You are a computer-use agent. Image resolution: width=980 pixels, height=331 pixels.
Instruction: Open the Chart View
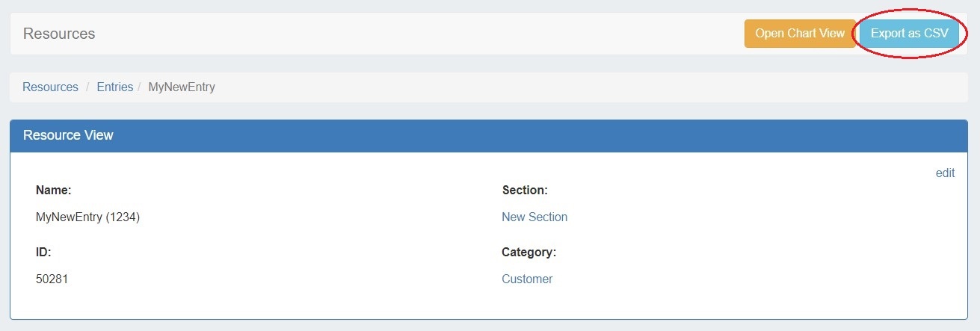pos(800,34)
